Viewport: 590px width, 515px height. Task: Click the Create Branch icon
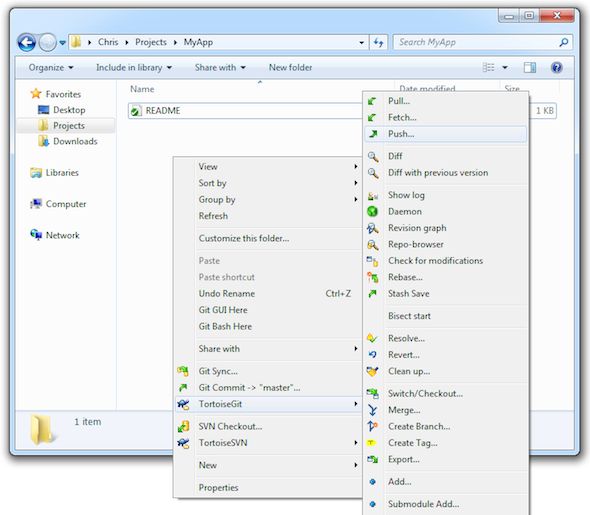point(373,426)
